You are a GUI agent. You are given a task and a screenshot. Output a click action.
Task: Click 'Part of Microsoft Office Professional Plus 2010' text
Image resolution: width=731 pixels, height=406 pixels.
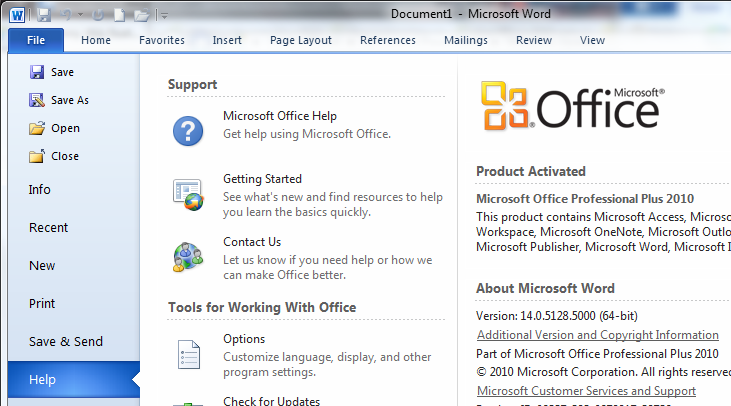597,354
